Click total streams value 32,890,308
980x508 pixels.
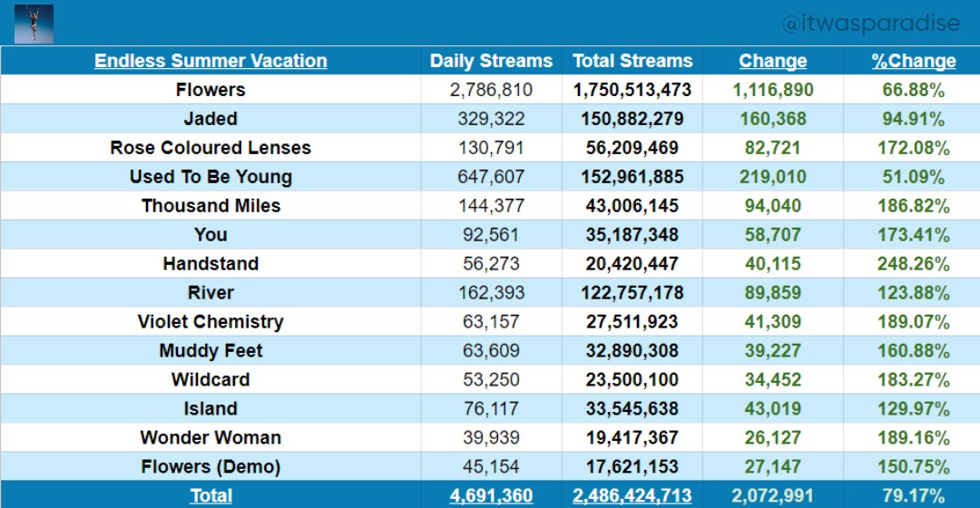click(632, 350)
